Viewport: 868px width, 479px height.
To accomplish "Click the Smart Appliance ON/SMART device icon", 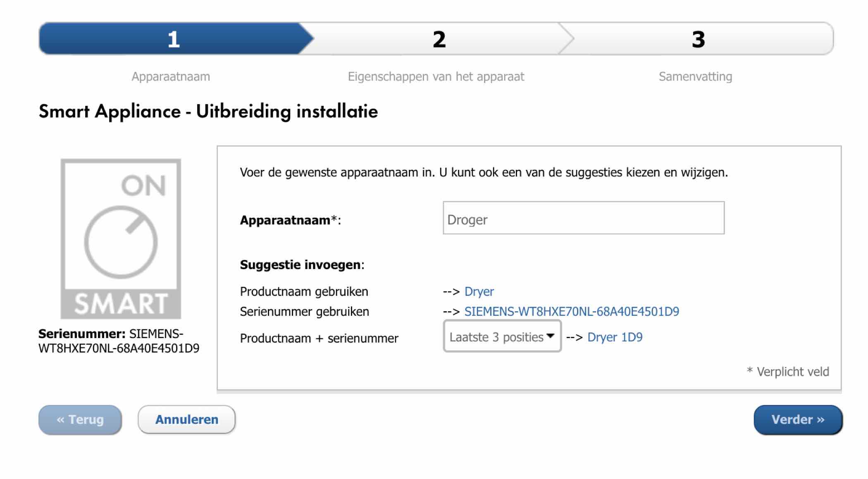I will (x=121, y=239).
